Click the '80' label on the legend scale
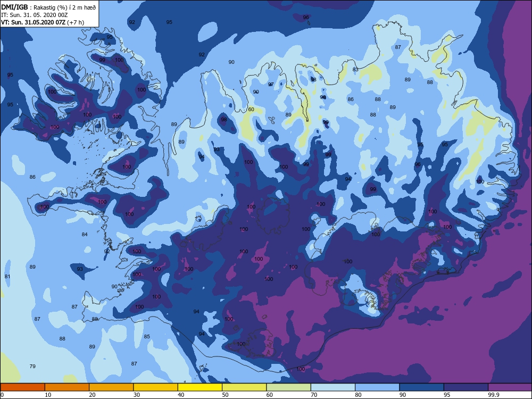Image resolution: width=532 pixels, height=399 pixels. [x=359, y=395]
